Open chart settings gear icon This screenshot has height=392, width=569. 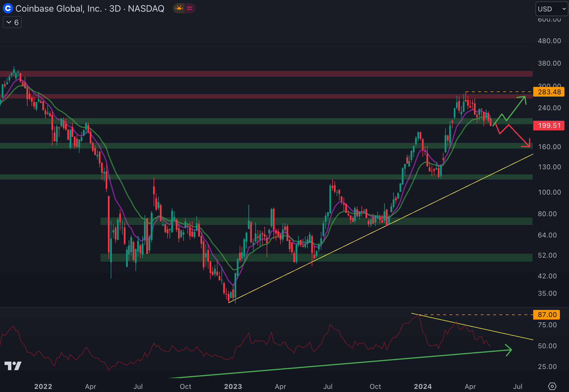552,386
